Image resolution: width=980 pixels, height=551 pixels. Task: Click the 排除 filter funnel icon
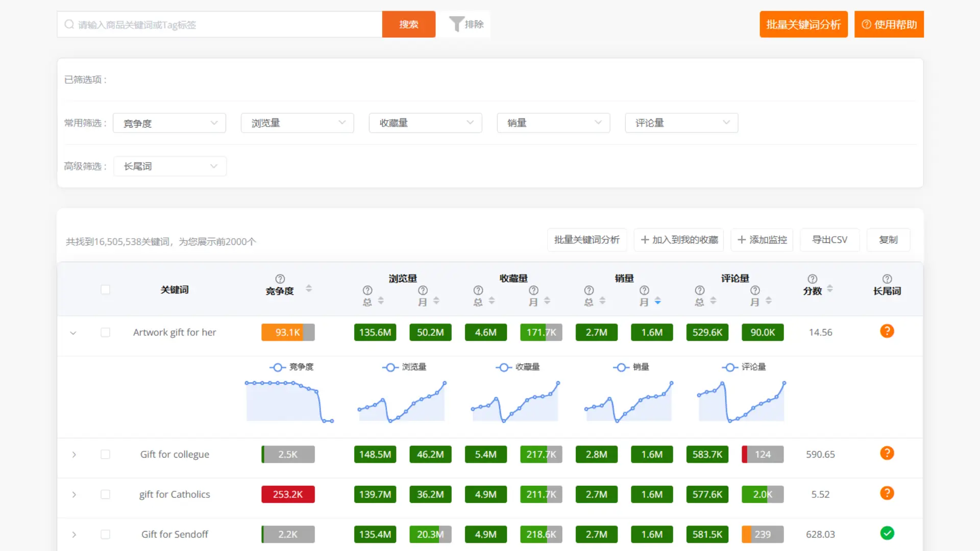(x=456, y=23)
